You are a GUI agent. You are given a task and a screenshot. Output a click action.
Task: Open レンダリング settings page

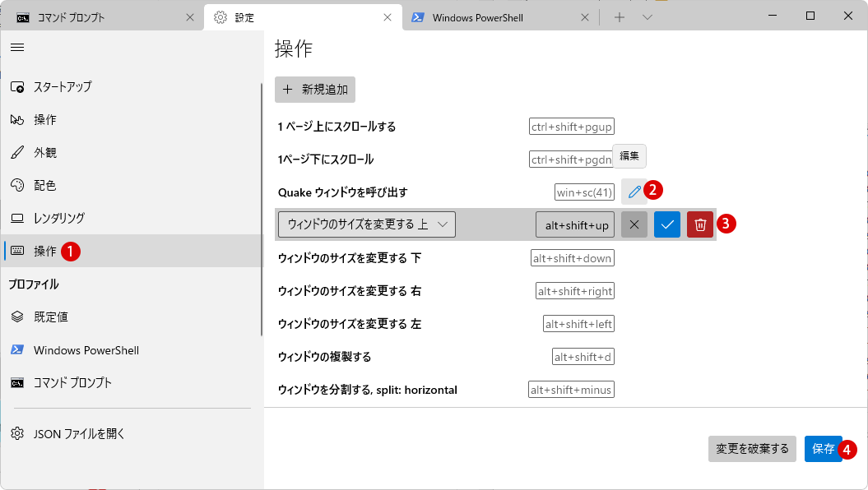click(131, 218)
